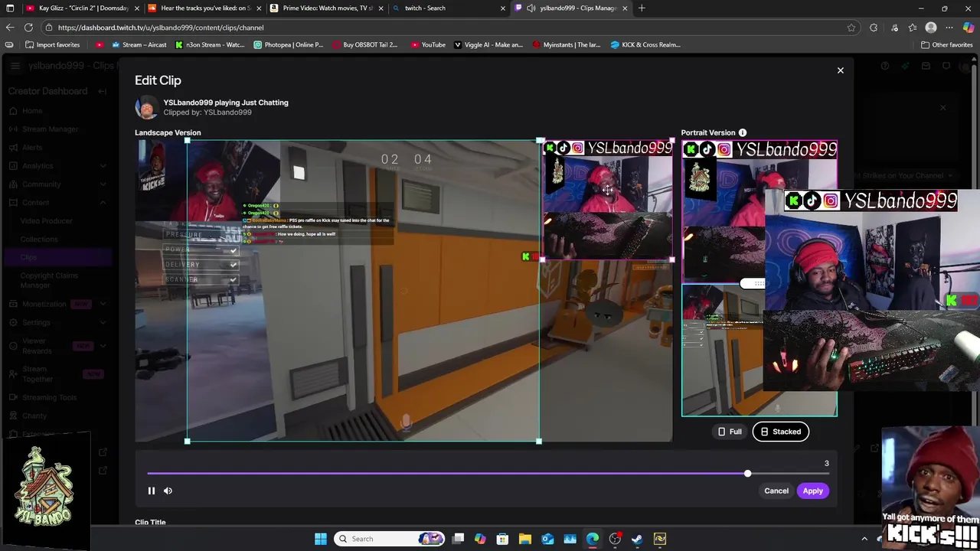The height and width of the screenshot is (551, 980).
Task: Click the 'Landscape Version' label
Action: [168, 132]
